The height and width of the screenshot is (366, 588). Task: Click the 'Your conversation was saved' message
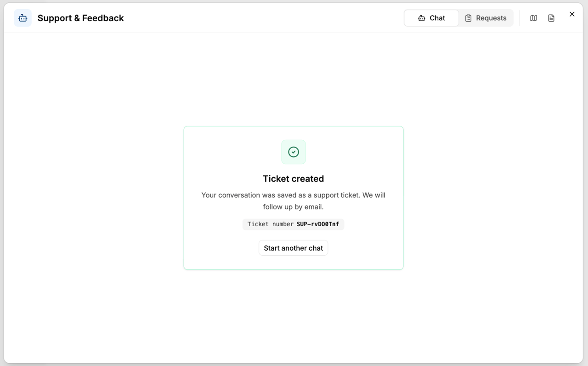[293, 201]
